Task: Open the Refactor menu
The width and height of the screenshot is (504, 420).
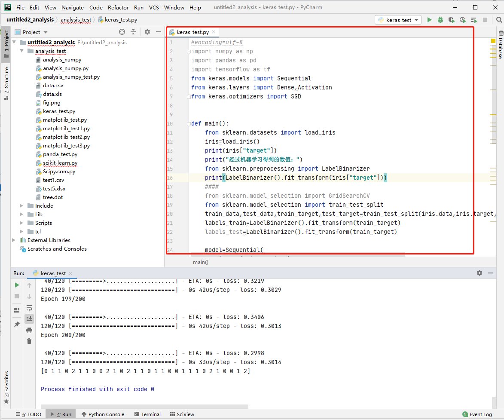Action: pyautogui.click(x=118, y=7)
